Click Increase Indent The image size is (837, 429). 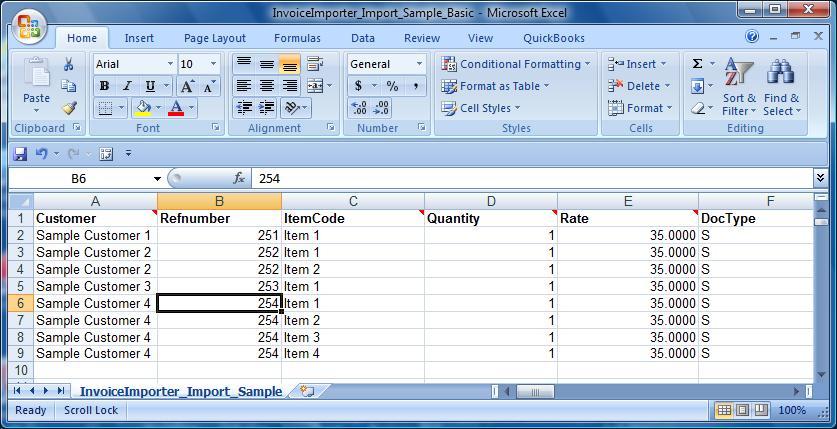tap(266, 108)
